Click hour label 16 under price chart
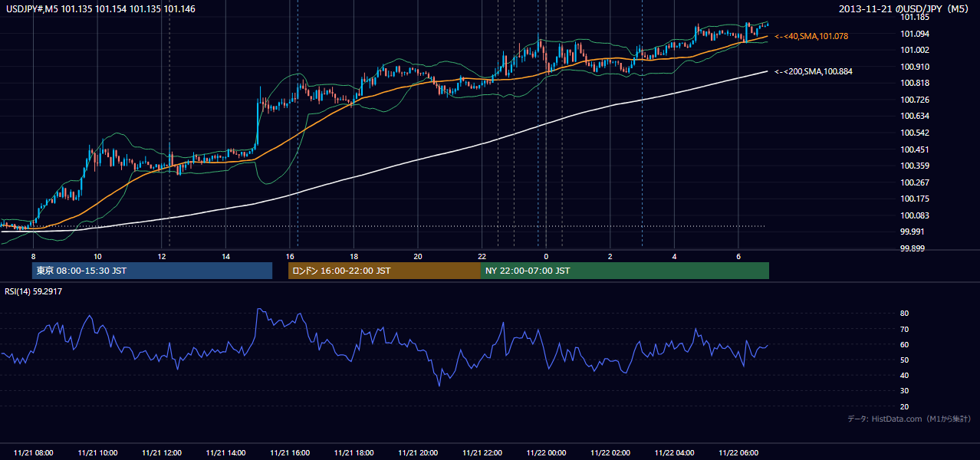 click(x=290, y=255)
